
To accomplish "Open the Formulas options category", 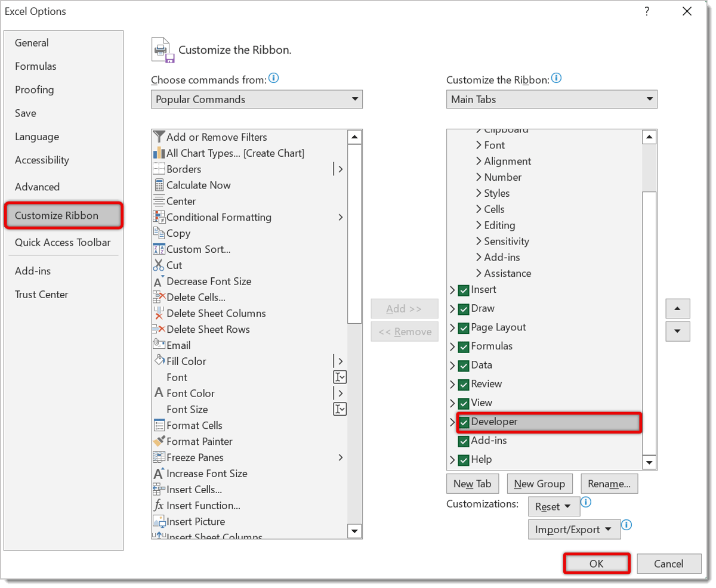I will 63,66.
